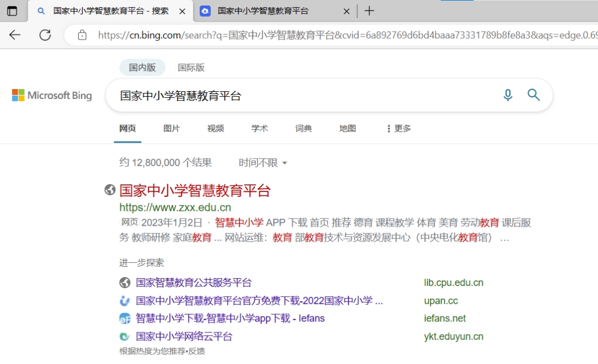Click the https://www.zxx.edu.cn URL link
Viewport: 598px width, 364px height.
coord(175,207)
